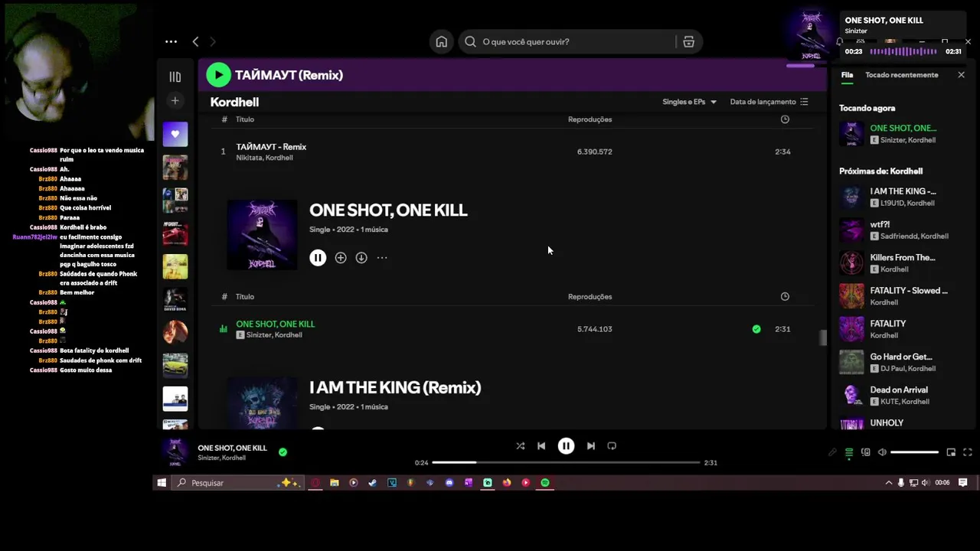Skip to the previous track
Viewport: 980px width, 551px height.
pos(541,446)
